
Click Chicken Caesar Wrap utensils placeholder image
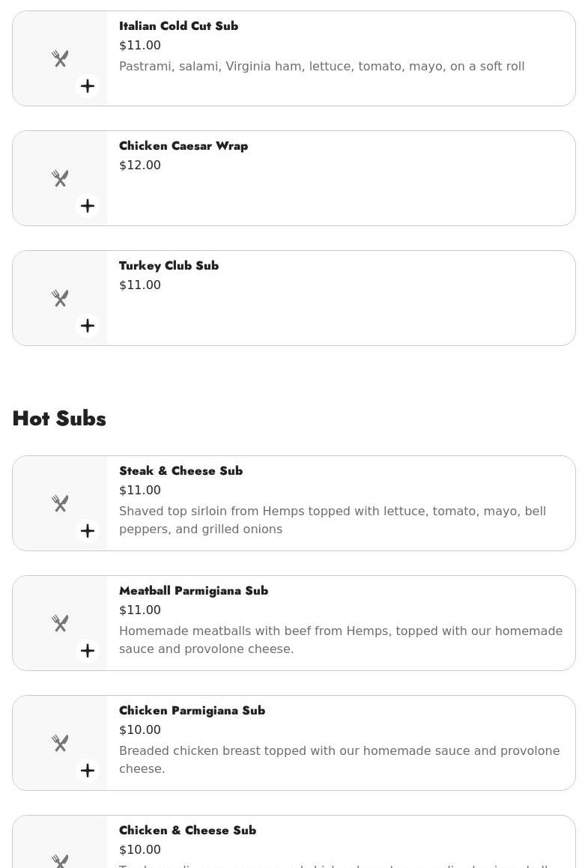(x=60, y=178)
